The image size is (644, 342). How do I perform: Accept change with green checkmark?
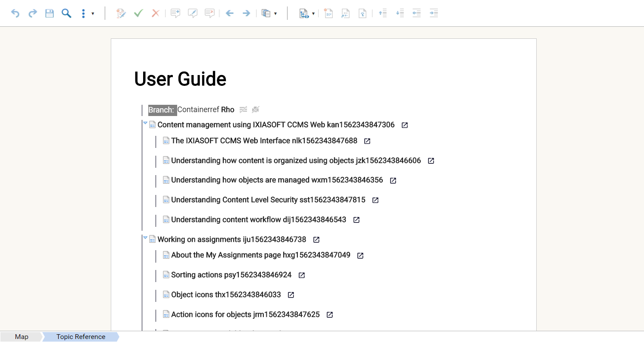[x=138, y=13]
